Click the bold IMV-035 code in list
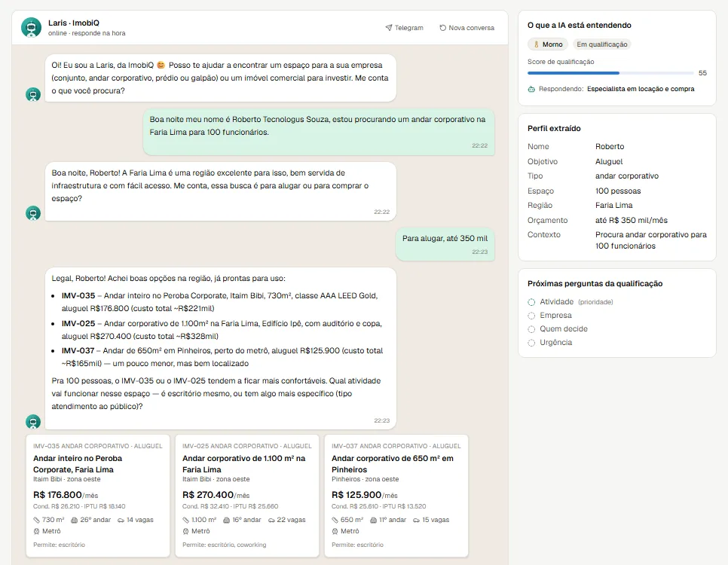 78,296
